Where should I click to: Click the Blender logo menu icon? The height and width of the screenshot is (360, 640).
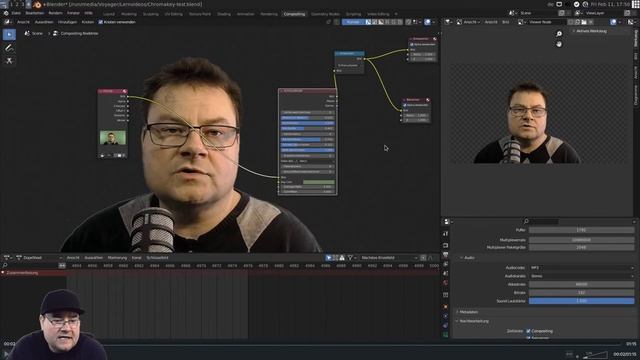pyautogui.click(x=6, y=13)
